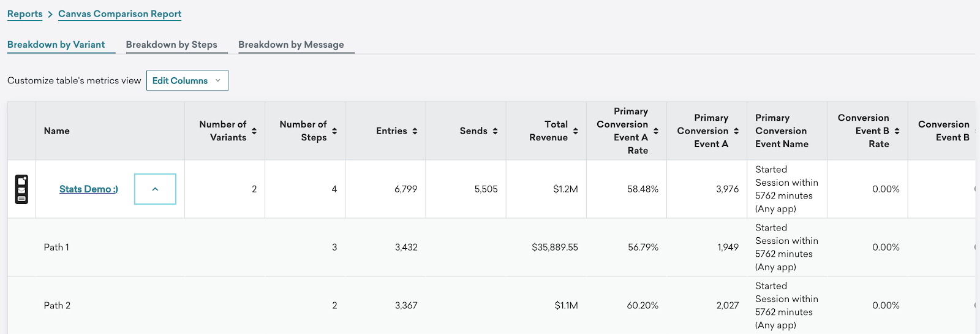Click Stats Demo's Started Session event name
Image resolution: width=980 pixels, height=334 pixels.
pos(786,189)
